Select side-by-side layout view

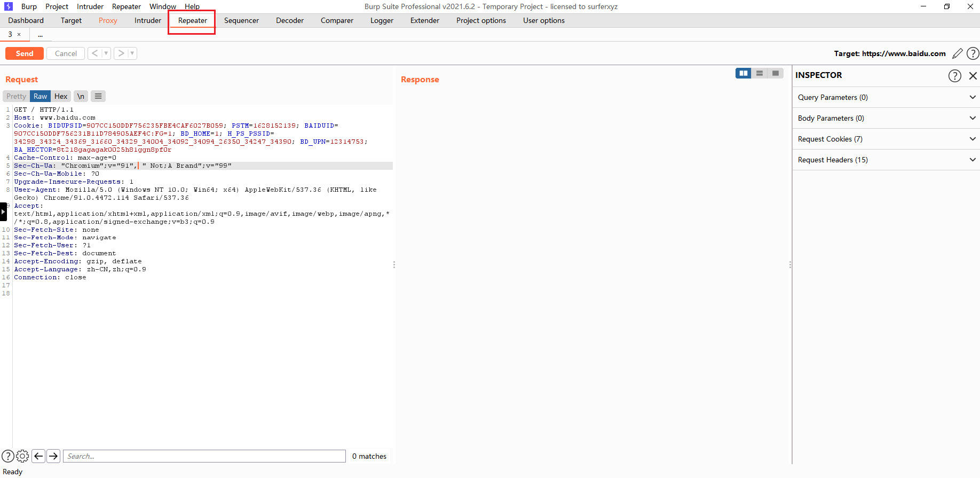pyautogui.click(x=744, y=73)
